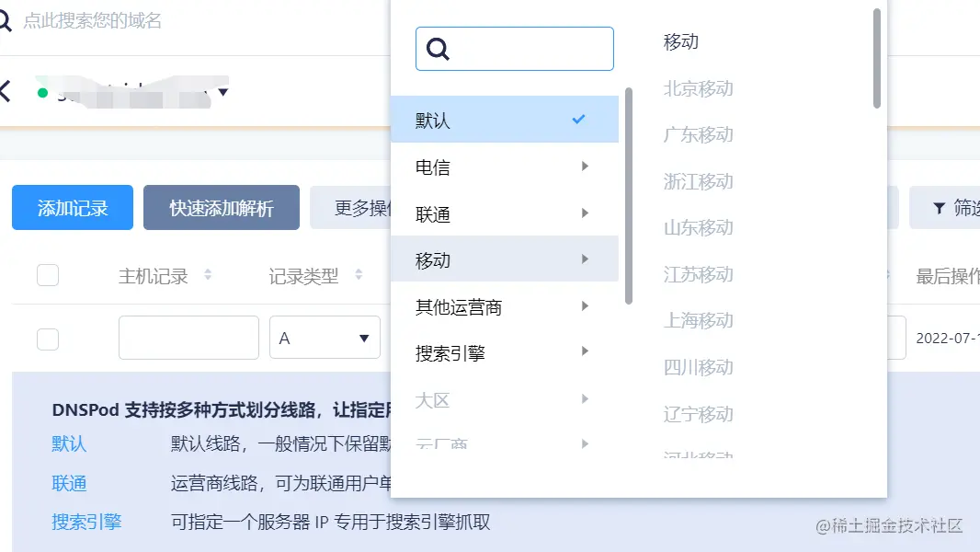Click the sub-line list scrollbar

(877, 58)
